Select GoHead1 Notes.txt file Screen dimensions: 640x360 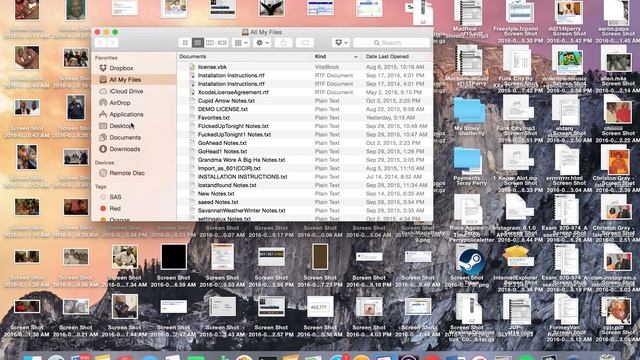pyautogui.click(x=305, y=151)
